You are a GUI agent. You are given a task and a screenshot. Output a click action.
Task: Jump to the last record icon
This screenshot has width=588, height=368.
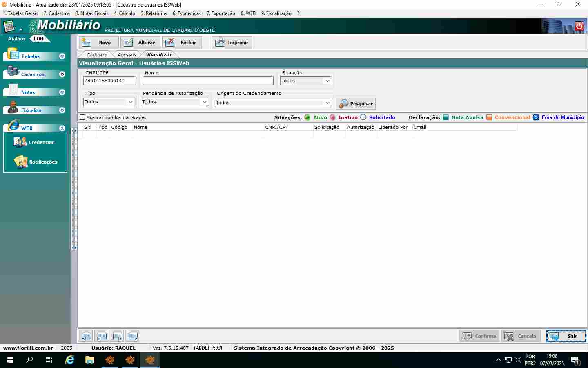(133, 336)
